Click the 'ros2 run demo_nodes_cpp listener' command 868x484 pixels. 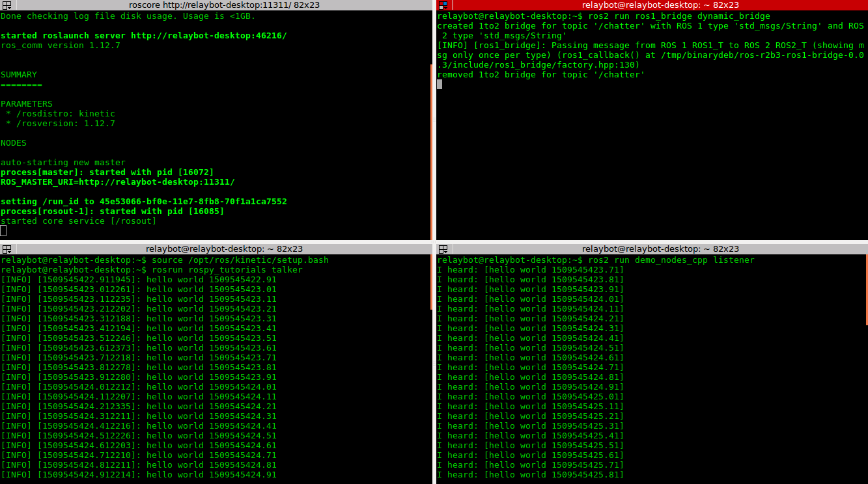[x=671, y=260]
